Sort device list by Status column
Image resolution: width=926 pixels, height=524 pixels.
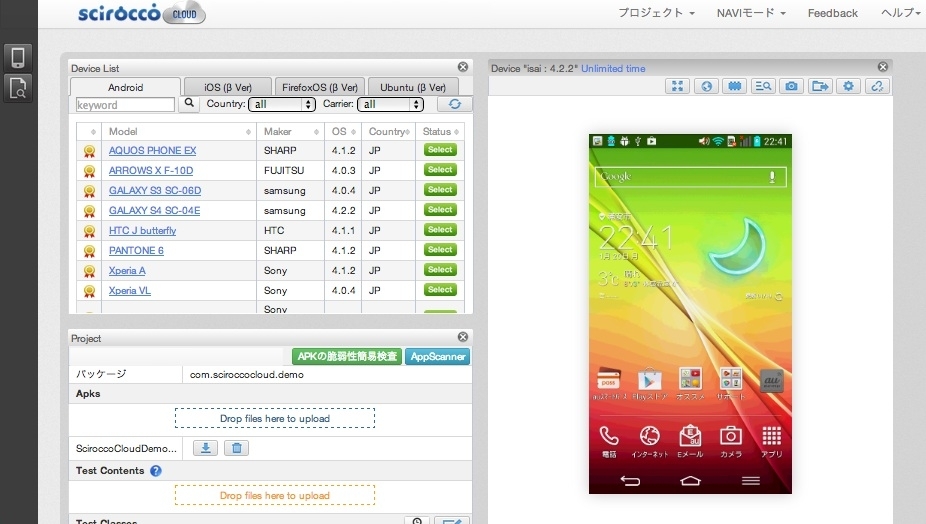coord(441,131)
